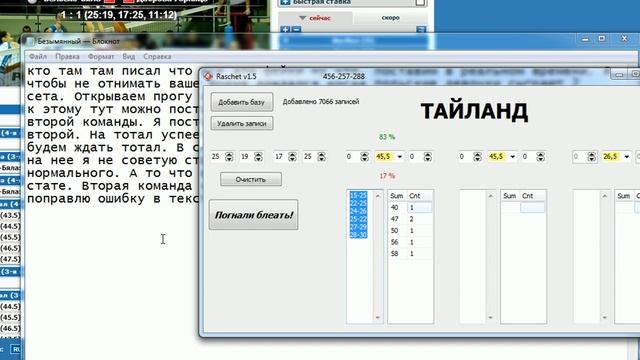This screenshot has width=640, height=360.
Task: Click the blue icon left of Быстрая ставка
Action: (285, 2)
